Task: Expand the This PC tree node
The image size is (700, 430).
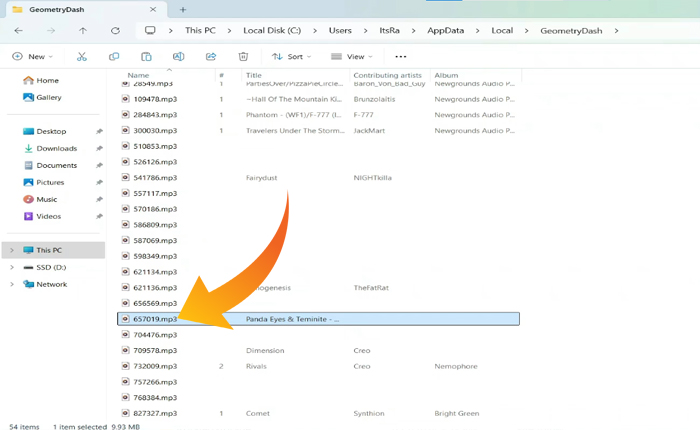Action: pos(12,250)
